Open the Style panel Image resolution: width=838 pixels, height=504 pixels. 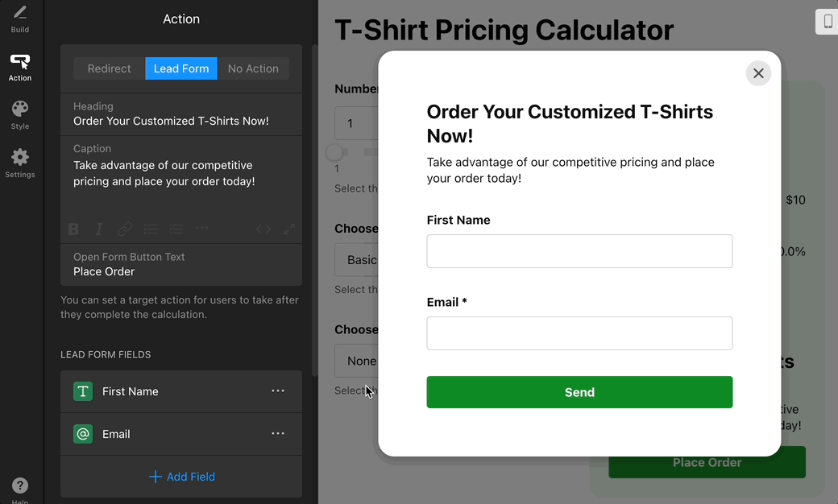pyautogui.click(x=20, y=114)
